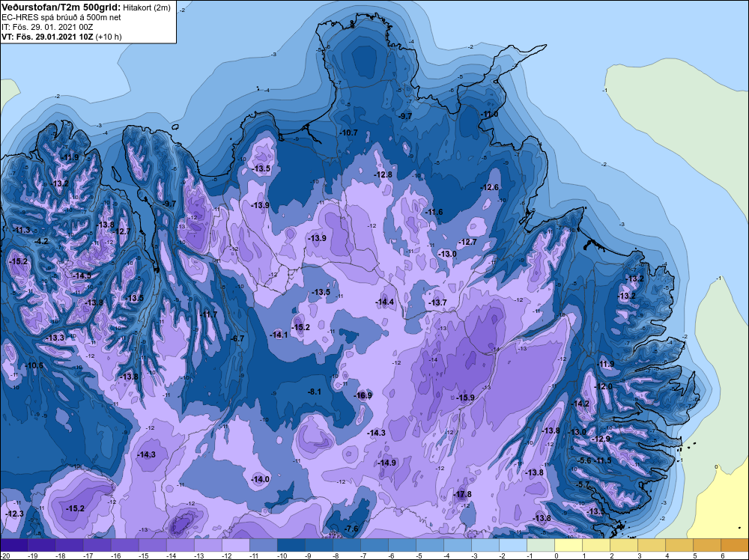Select the -5.7 temperature label
Image resolution: width=749 pixels, height=560 pixels.
tap(583, 484)
